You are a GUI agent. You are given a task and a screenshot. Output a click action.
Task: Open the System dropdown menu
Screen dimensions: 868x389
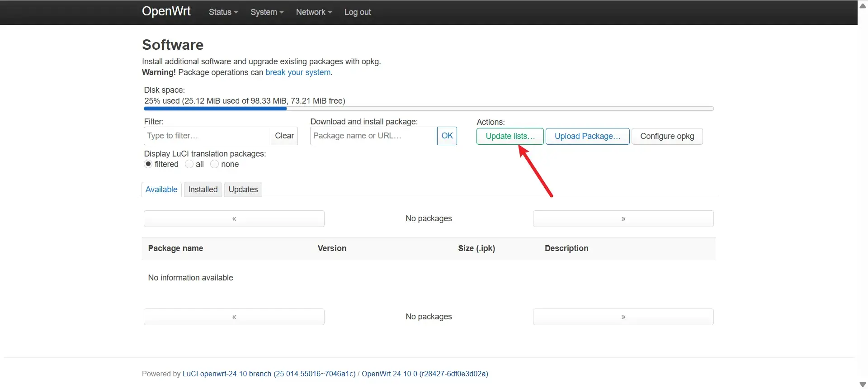pos(267,12)
